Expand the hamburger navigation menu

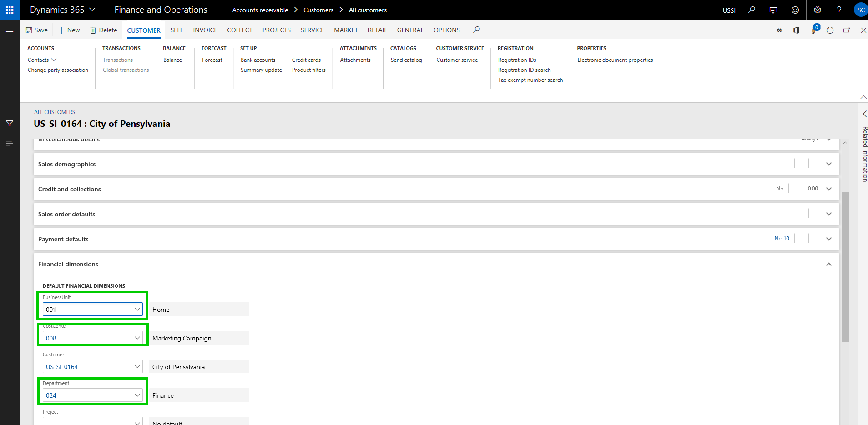pyautogui.click(x=10, y=30)
